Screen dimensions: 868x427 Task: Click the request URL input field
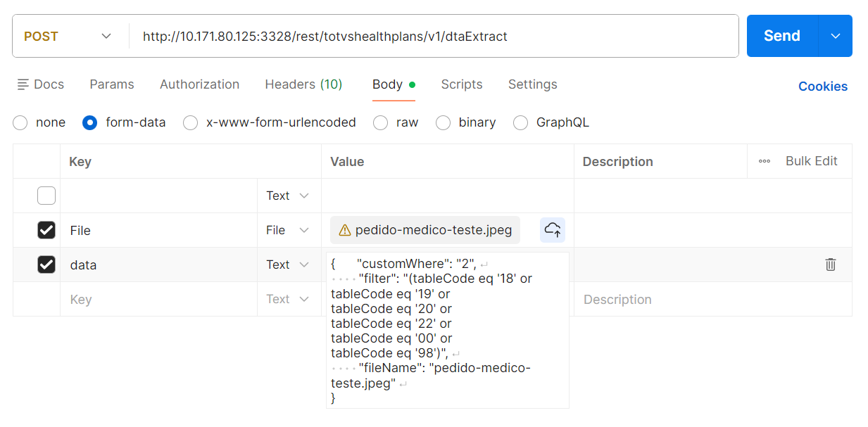tap(433, 36)
